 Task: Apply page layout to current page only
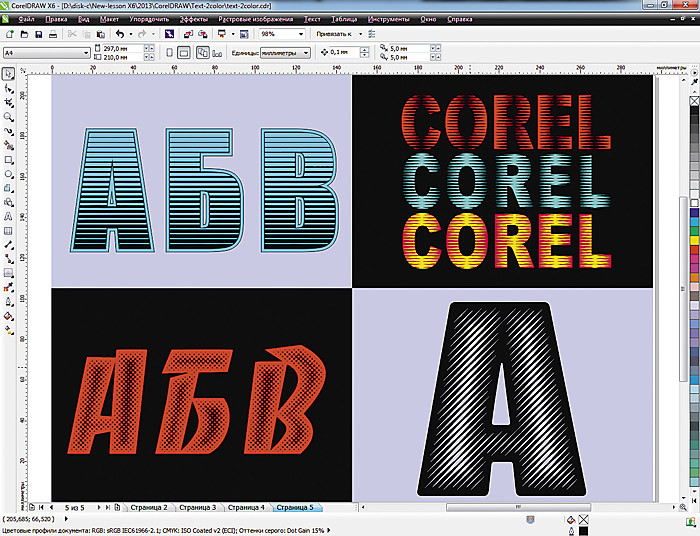click(217, 53)
